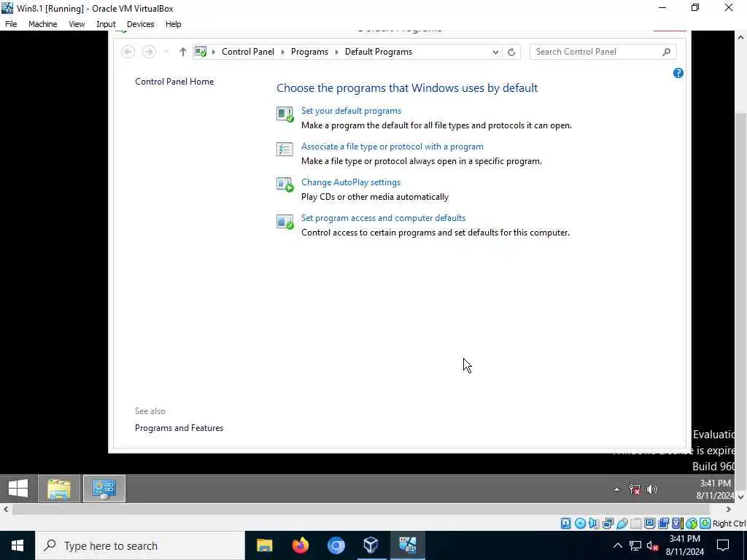Open host notification center icon

point(723,545)
